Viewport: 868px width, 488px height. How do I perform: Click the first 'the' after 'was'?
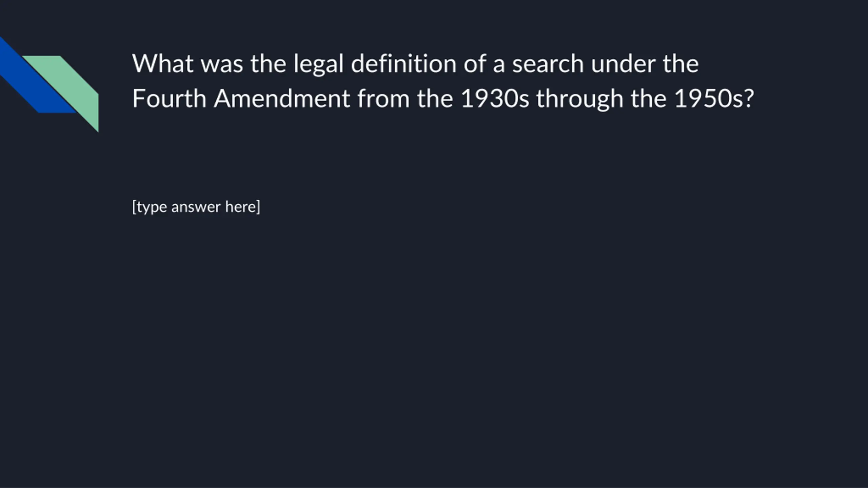pyautogui.click(x=268, y=64)
